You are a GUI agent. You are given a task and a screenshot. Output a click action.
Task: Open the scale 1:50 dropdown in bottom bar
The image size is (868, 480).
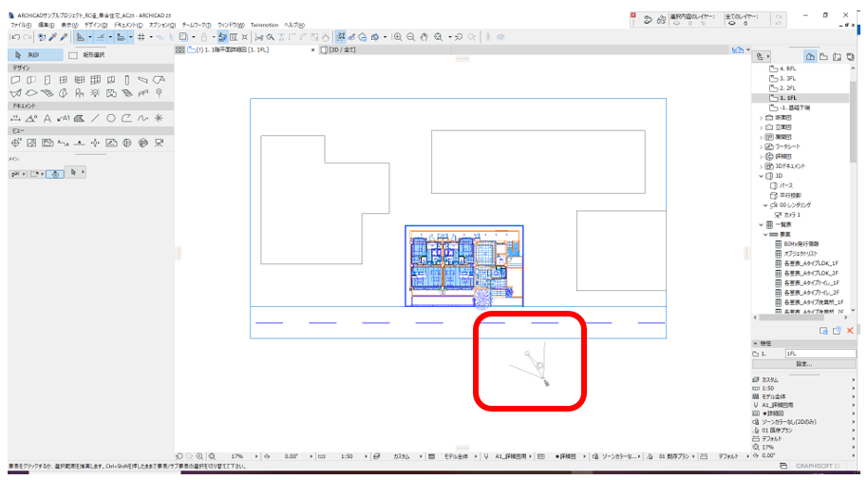click(x=366, y=456)
